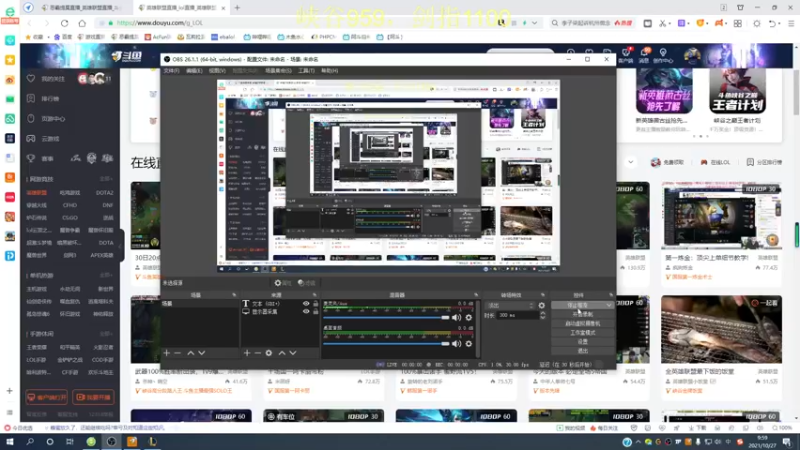This screenshot has width=800, height=450.
Task: Select the DOTA2 category link in sidebar
Action: 105,193
